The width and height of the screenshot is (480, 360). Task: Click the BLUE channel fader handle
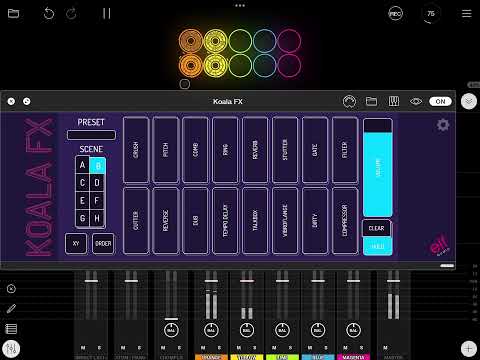click(x=318, y=281)
